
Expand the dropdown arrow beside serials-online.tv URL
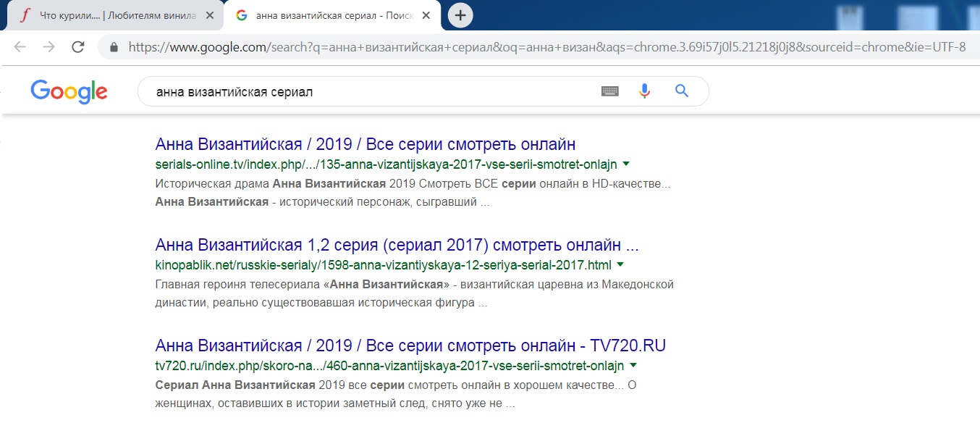(x=625, y=164)
